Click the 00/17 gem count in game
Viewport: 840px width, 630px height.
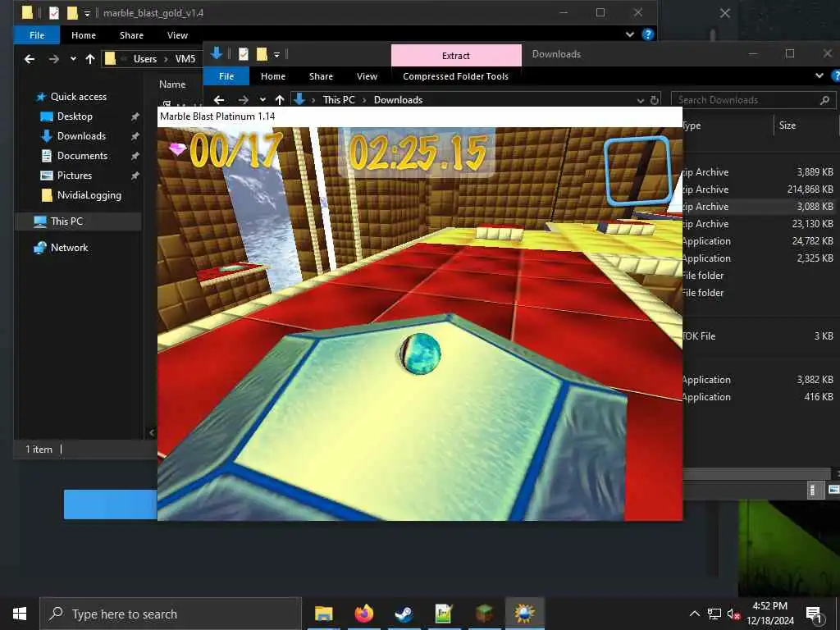point(236,150)
